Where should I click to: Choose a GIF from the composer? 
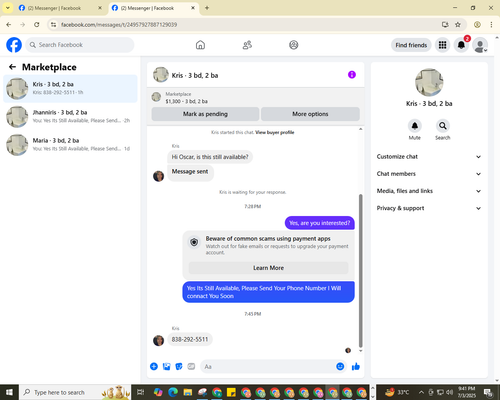pyautogui.click(x=191, y=366)
